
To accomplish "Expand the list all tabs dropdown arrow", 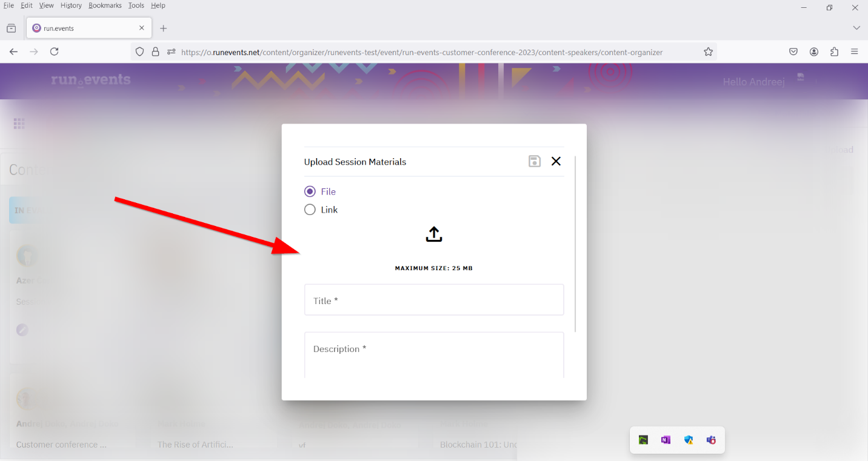I will (856, 28).
